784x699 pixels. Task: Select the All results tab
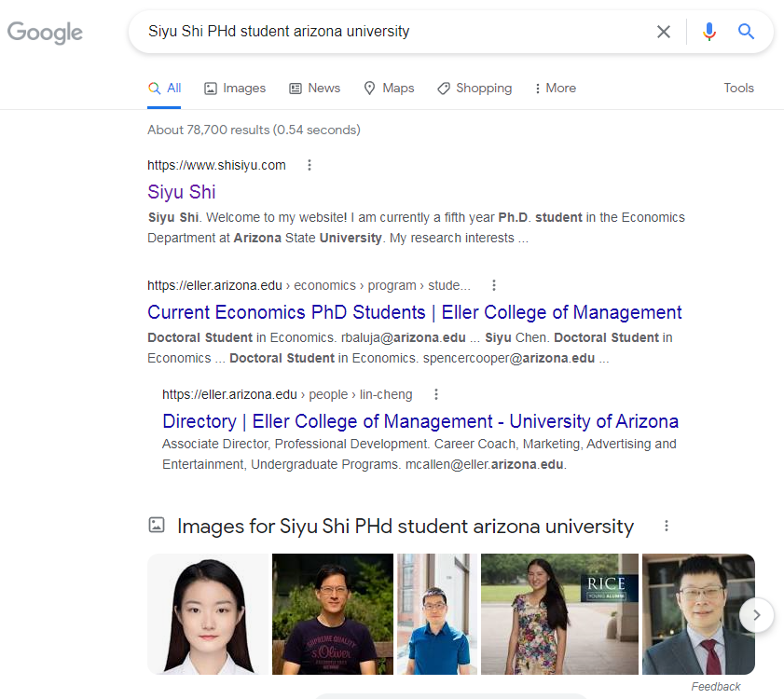click(164, 88)
